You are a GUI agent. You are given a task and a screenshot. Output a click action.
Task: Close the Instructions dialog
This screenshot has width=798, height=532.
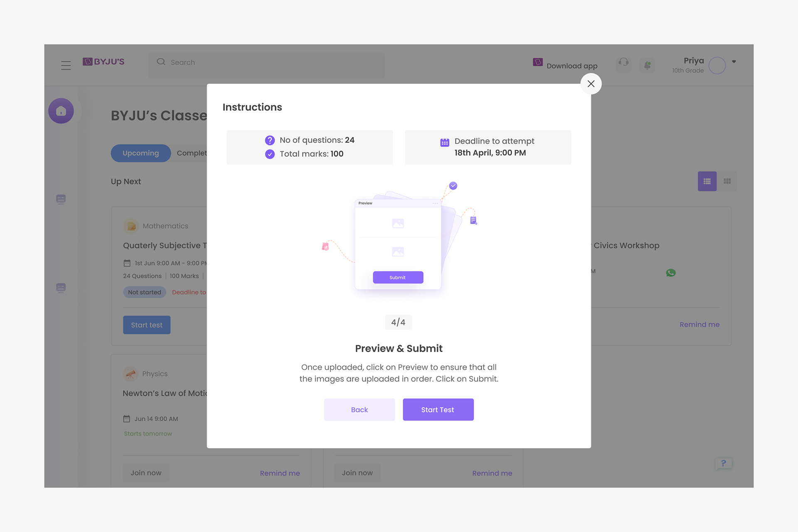[591, 84]
